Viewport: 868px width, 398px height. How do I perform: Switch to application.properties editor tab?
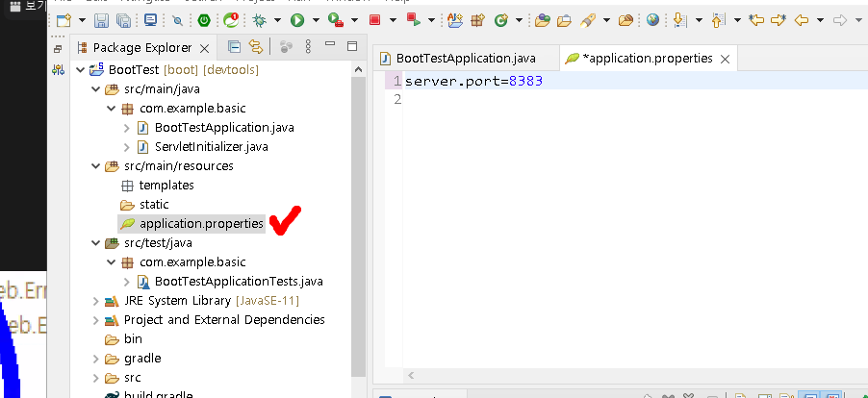[x=648, y=58]
